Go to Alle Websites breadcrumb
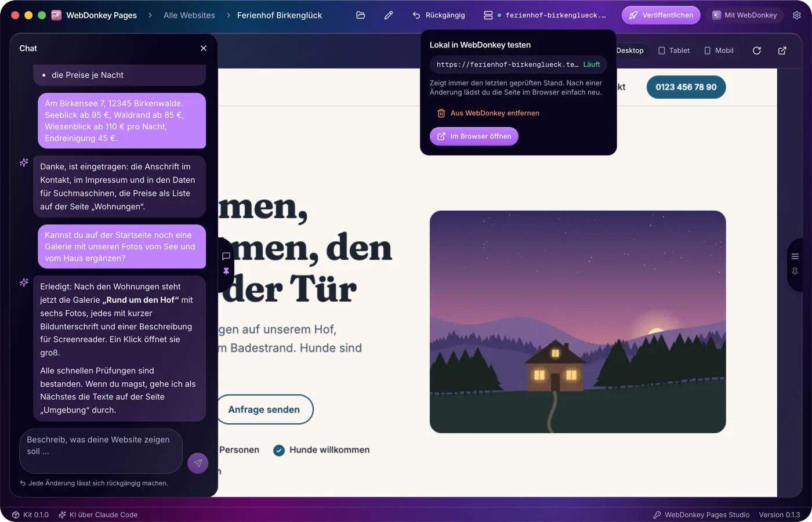The width and height of the screenshot is (812, 522). click(189, 15)
